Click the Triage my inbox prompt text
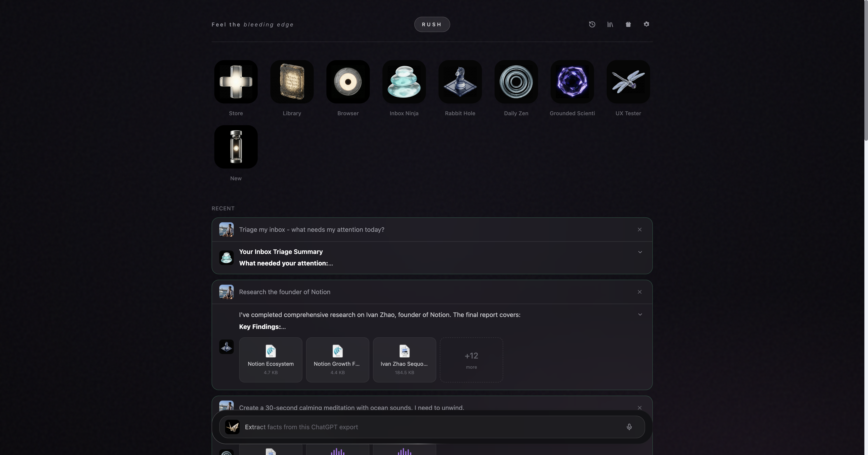The image size is (868, 455). pos(312,230)
